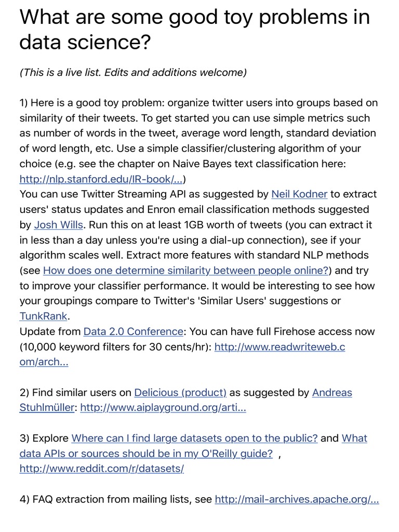Open 'Where can I find large datasets' link
399x532 pixels.
click(x=194, y=438)
